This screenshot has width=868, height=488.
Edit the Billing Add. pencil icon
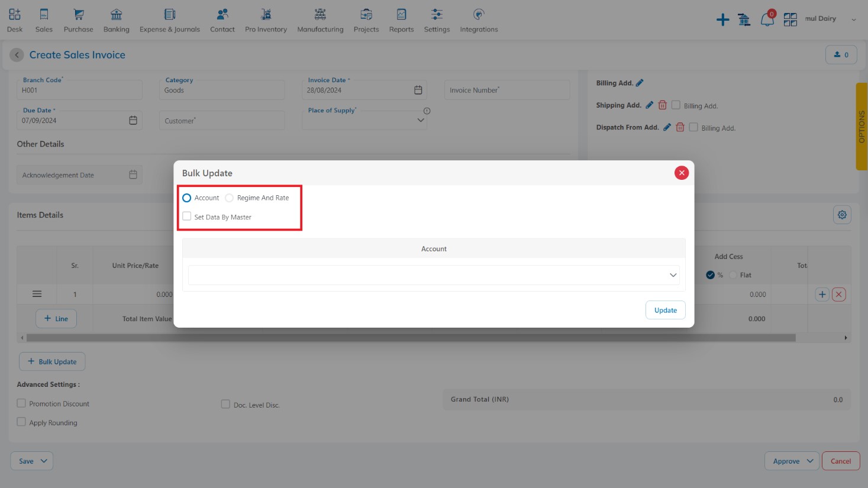[x=640, y=83]
